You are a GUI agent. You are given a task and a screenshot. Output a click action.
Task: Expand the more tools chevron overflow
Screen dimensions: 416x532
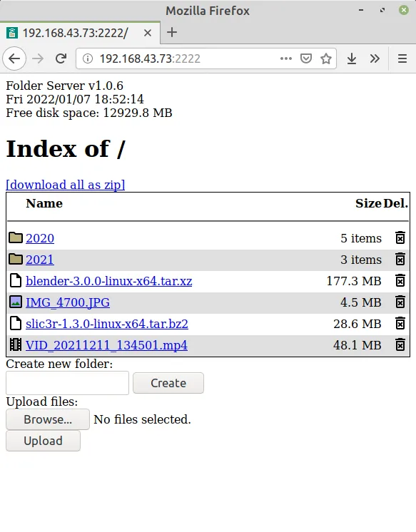(x=375, y=58)
